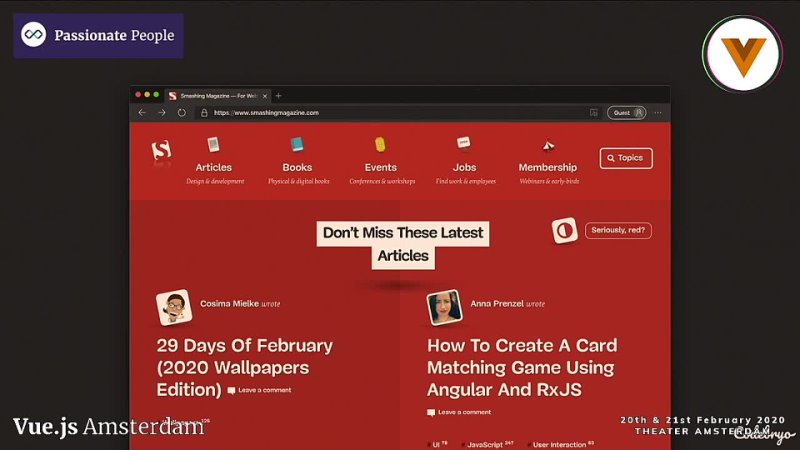Click the Vue.js logo badge
The image size is (800, 450).
[742, 54]
